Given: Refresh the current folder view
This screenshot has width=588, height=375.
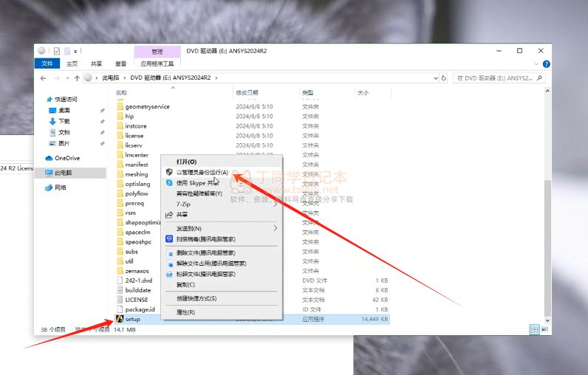Looking at the screenshot, I should coord(444,78).
